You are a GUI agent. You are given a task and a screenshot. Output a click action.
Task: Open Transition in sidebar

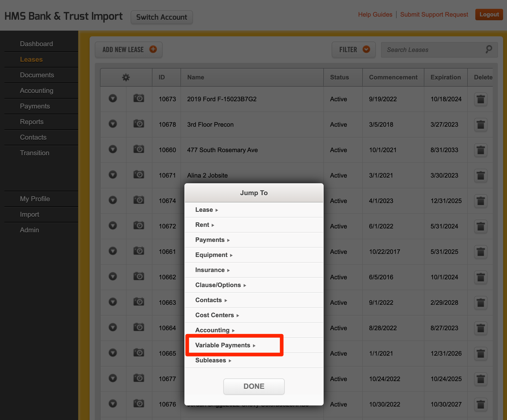[35, 153]
